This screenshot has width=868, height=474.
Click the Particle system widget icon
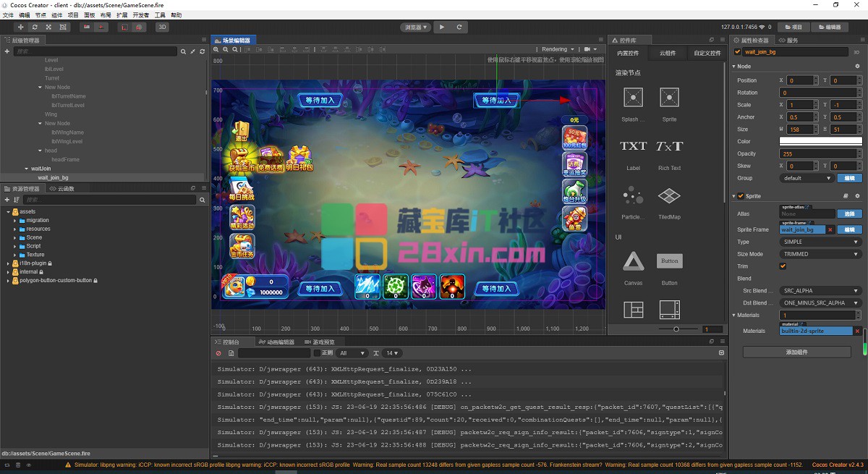(633, 195)
